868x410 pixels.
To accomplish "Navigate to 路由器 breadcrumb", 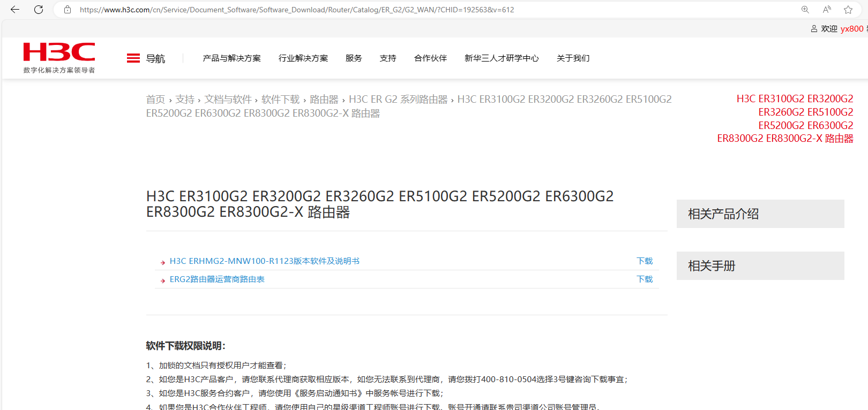I will click(324, 100).
